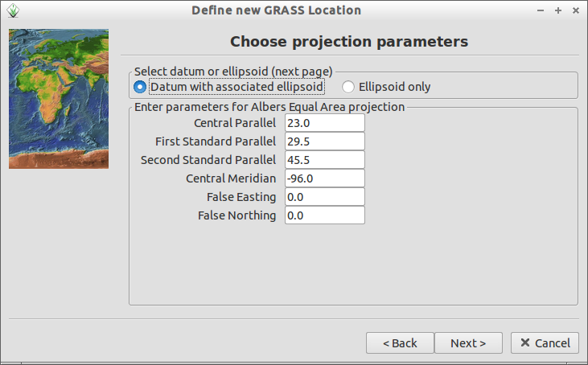Click the X icon on Cancel button
The width and height of the screenshot is (588, 365).
pyautogui.click(x=525, y=342)
